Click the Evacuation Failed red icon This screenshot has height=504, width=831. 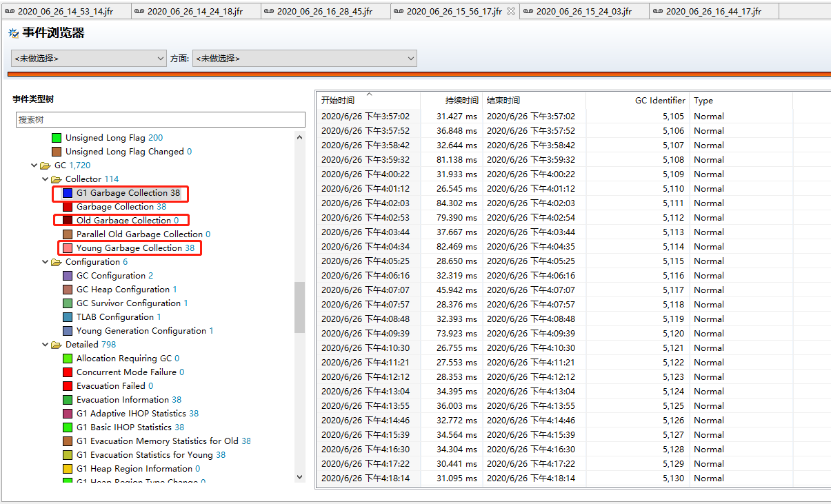tap(68, 386)
